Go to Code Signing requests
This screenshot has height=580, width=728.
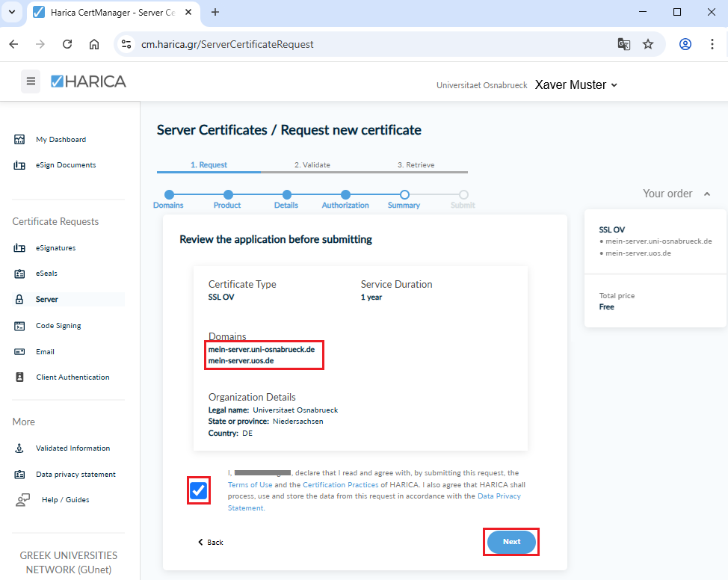point(58,326)
